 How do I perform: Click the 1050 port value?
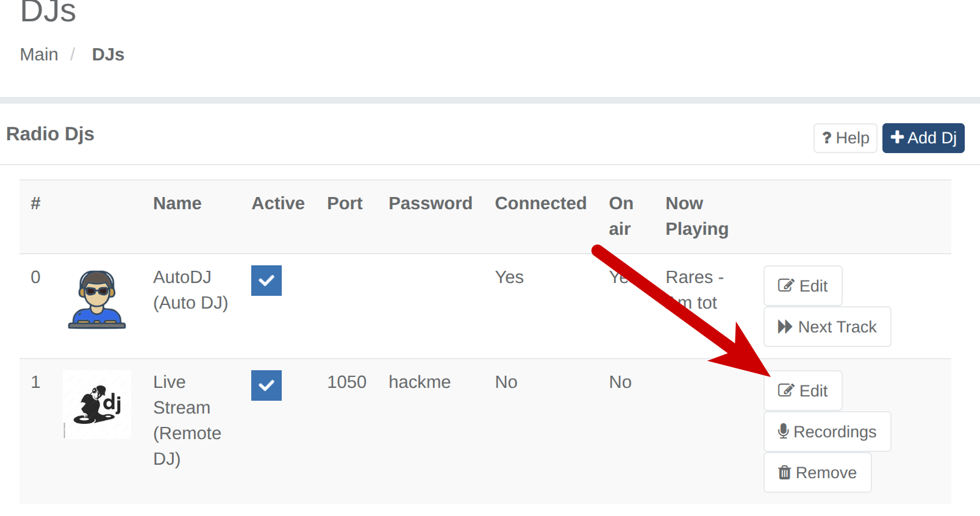[346, 382]
